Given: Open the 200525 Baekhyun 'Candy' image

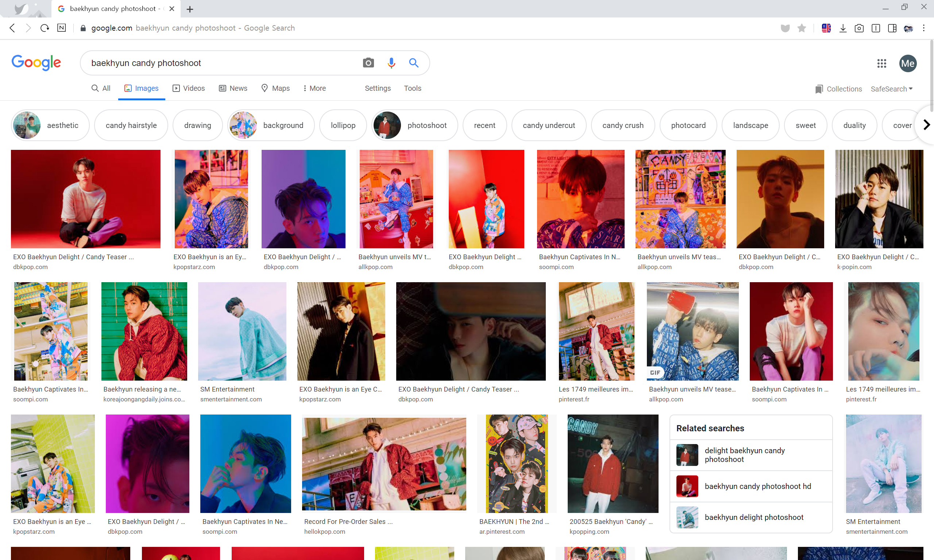Looking at the screenshot, I should click(x=613, y=464).
